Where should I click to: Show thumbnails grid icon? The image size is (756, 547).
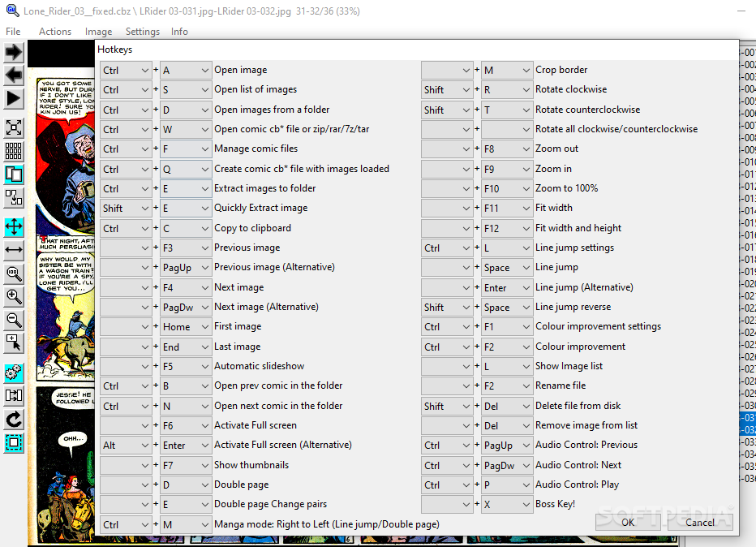pos(14,151)
